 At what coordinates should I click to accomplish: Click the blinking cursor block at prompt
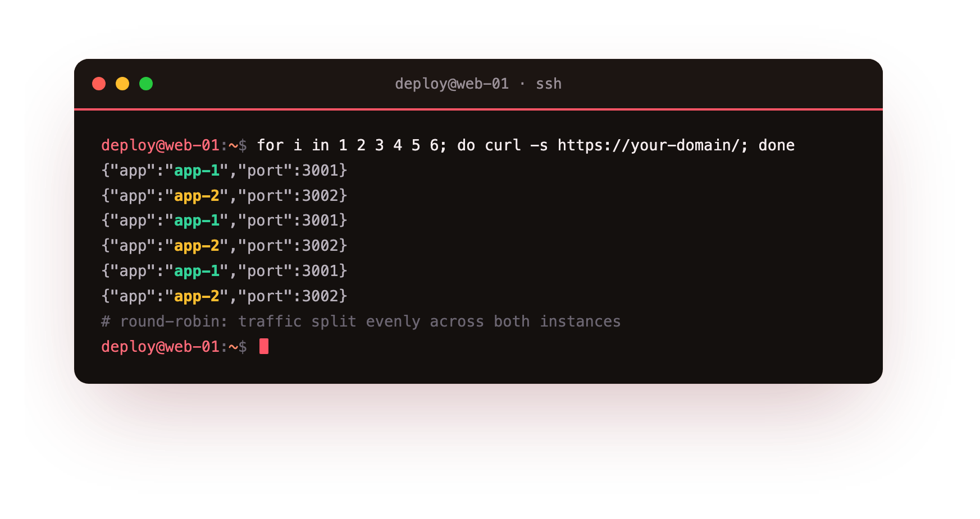pyautogui.click(x=264, y=346)
